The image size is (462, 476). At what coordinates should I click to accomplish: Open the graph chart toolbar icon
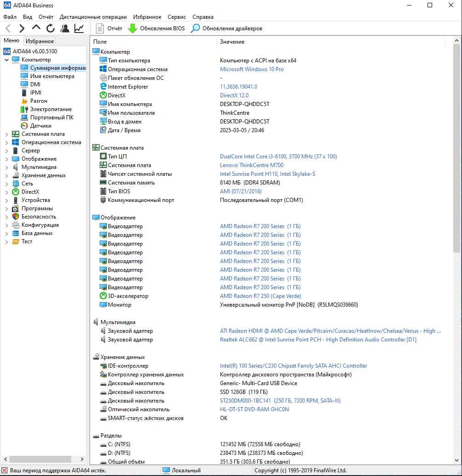(79, 28)
